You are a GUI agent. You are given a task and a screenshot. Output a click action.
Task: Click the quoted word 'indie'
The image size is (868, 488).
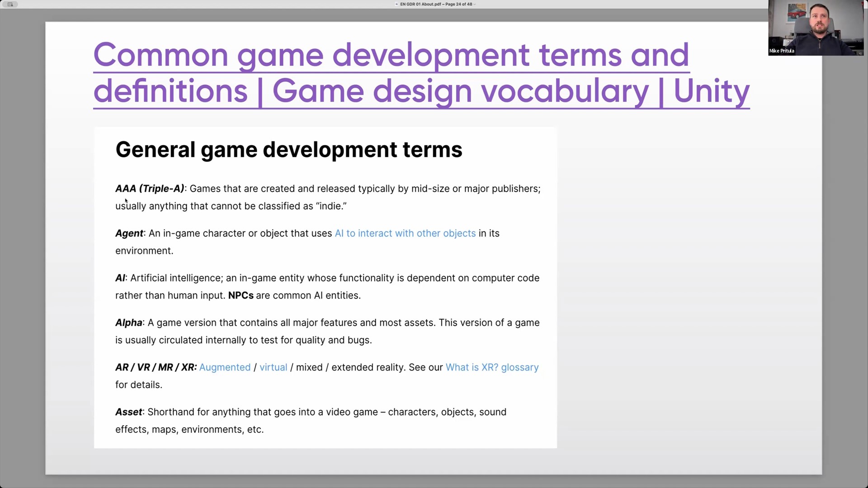[330, 206]
